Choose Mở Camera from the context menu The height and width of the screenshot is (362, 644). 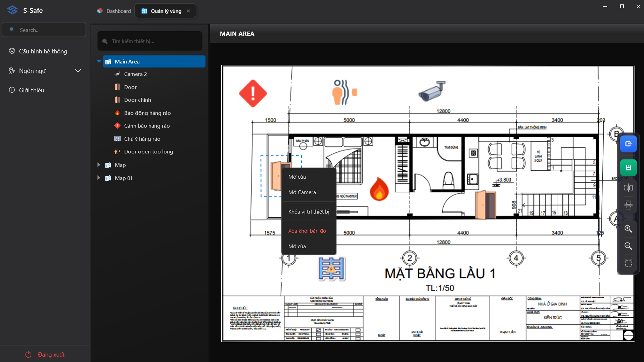pos(309,192)
